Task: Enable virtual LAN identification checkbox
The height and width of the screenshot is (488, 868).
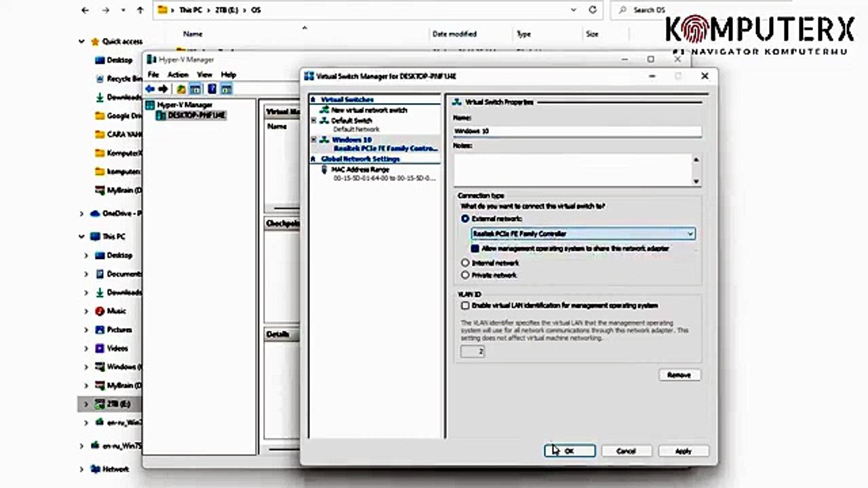Action: click(x=465, y=306)
